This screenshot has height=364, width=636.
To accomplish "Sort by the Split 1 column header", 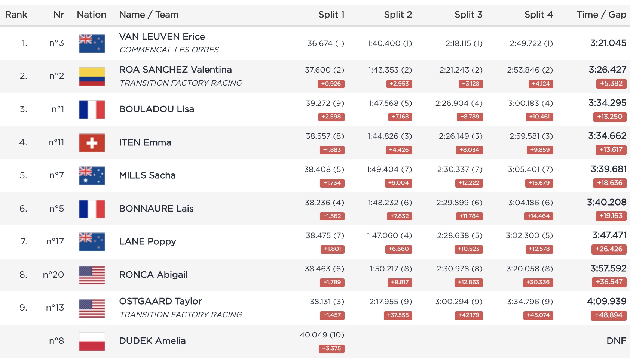I will pos(331,15).
